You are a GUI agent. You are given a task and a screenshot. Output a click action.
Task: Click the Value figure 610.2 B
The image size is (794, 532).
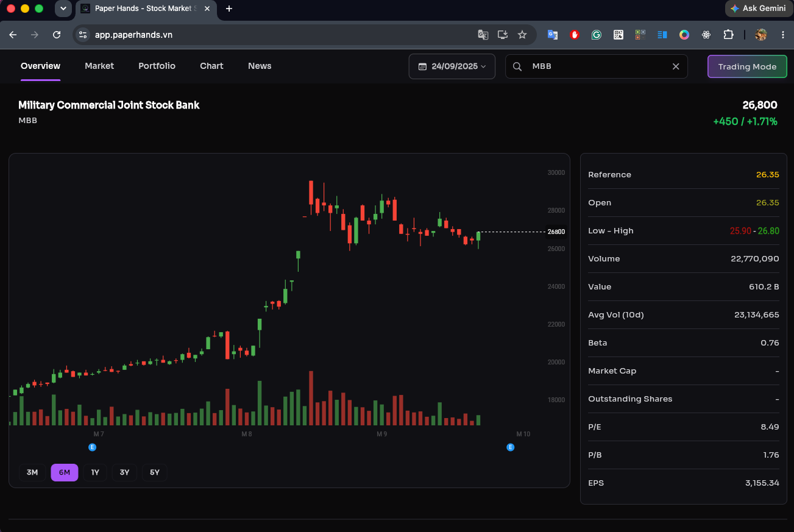[764, 287]
